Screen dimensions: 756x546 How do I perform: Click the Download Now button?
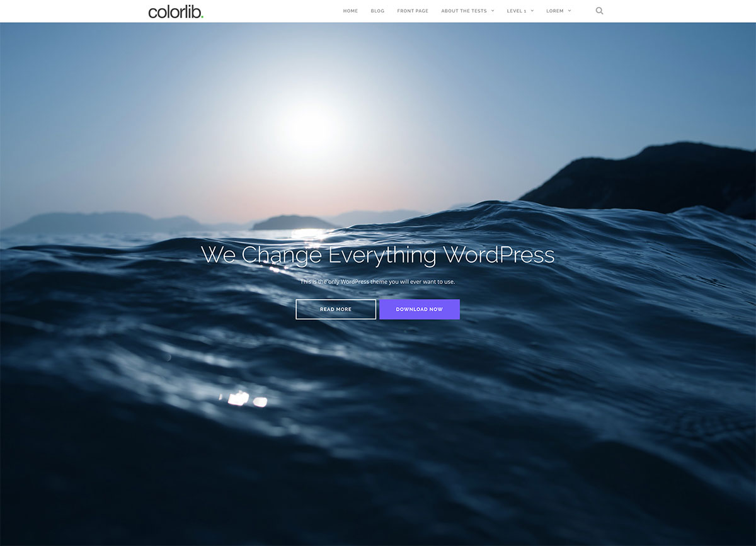(420, 309)
